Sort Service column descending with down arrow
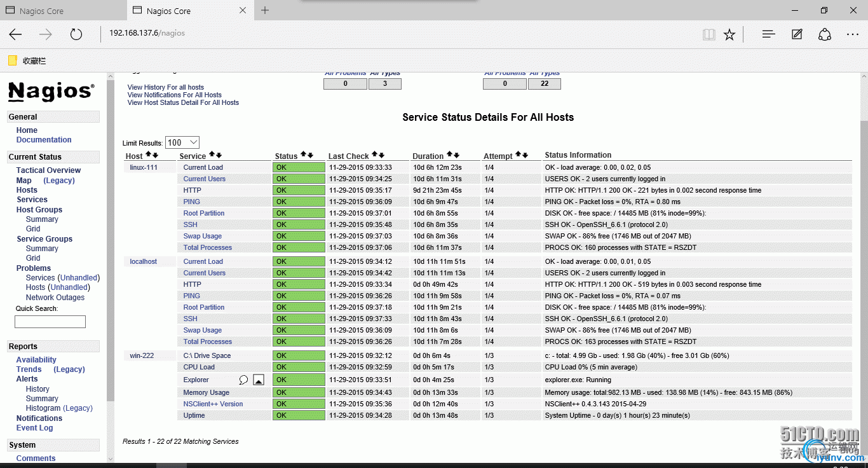Image resolution: width=868 pixels, height=468 pixels. (219, 155)
